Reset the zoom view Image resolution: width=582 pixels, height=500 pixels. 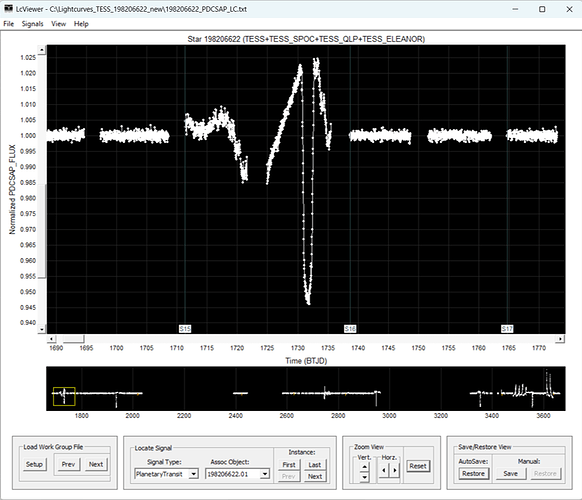pos(418,466)
